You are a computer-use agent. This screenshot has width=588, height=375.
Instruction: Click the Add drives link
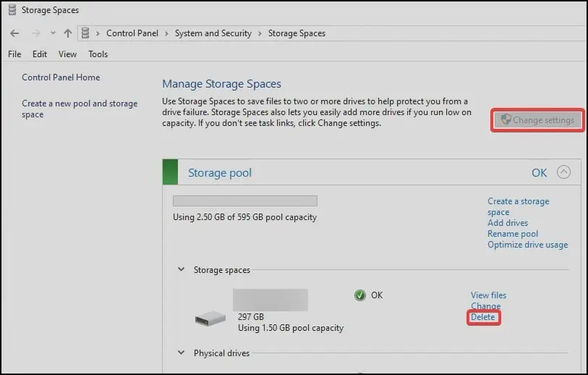pos(508,223)
